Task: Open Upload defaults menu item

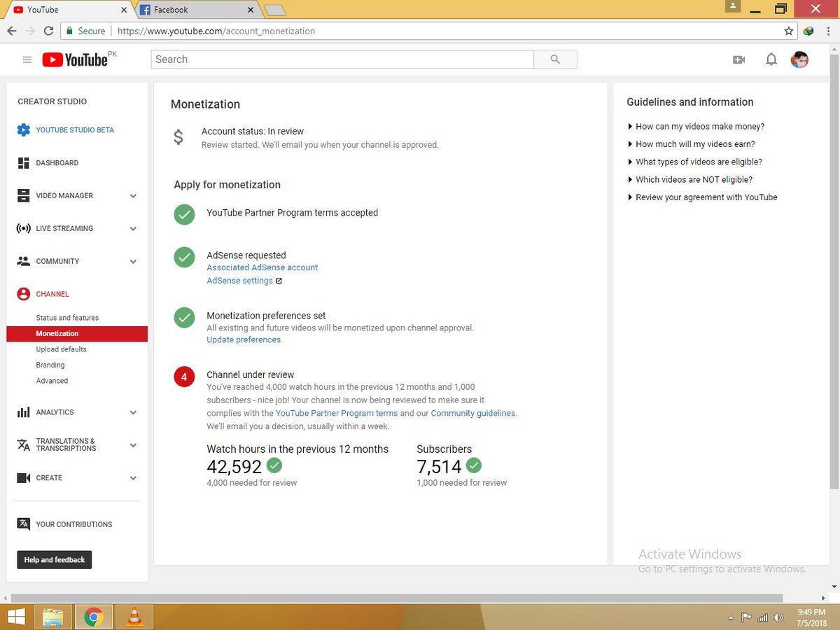Action: click(62, 349)
